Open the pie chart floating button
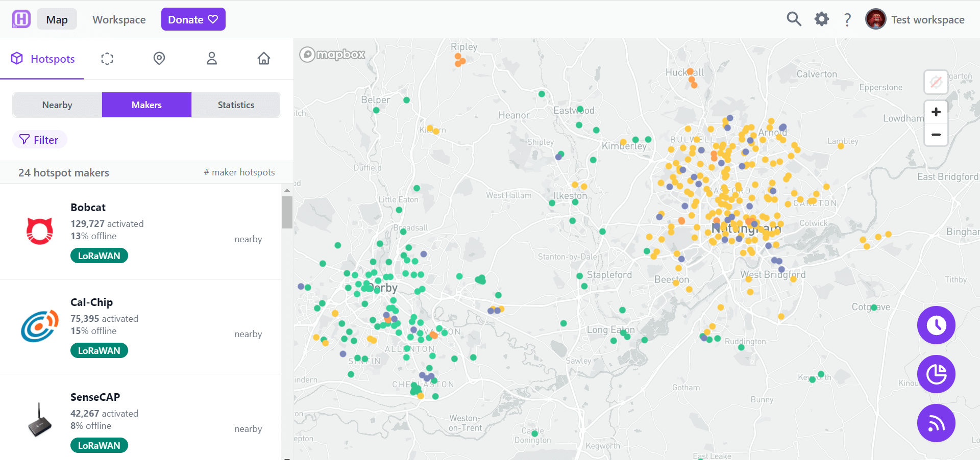This screenshot has height=460, width=980. pos(936,374)
